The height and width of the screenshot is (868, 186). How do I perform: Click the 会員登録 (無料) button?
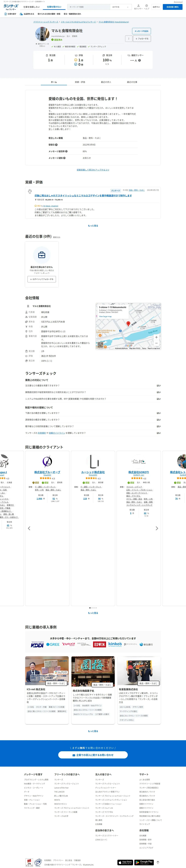173,7
